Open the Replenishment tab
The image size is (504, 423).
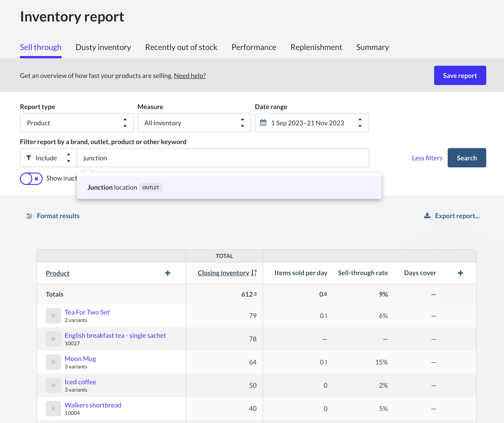316,47
